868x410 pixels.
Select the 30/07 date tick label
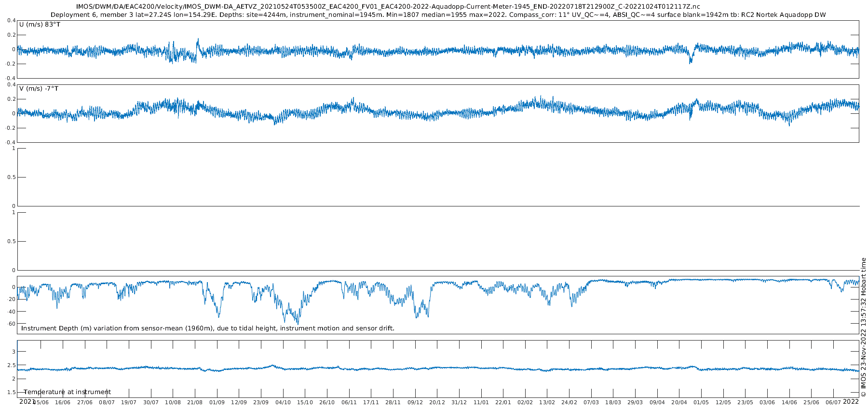tap(151, 402)
